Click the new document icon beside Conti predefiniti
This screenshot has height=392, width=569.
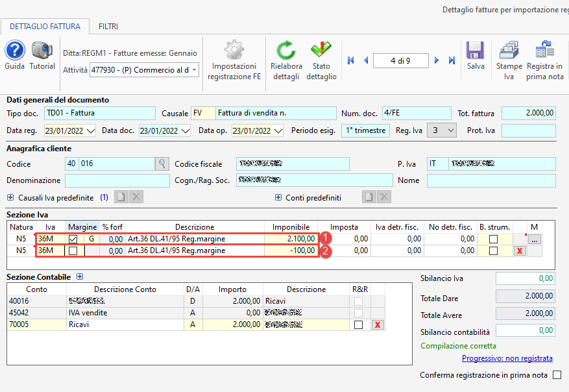(x=369, y=197)
